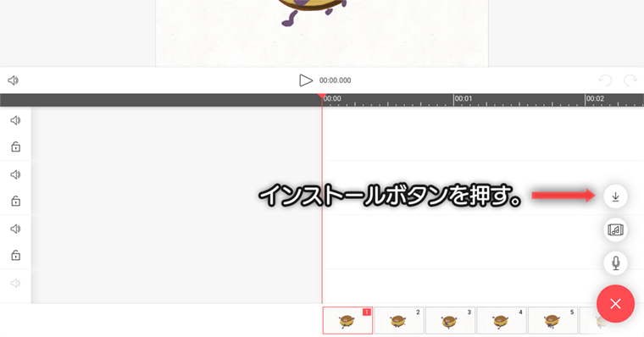Click the 00:02 mark on timeline ruler
Viewport: 644px width, 337px height.
click(x=595, y=98)
